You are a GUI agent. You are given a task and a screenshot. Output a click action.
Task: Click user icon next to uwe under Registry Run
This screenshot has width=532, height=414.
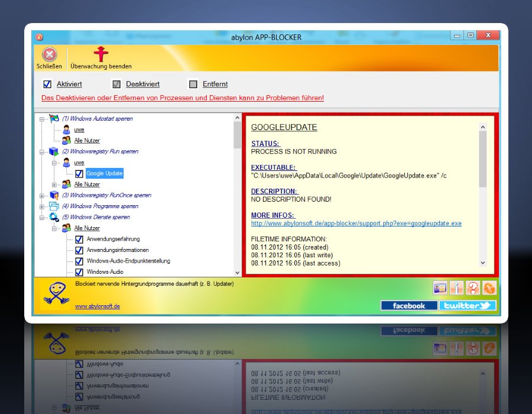[66, 163]
